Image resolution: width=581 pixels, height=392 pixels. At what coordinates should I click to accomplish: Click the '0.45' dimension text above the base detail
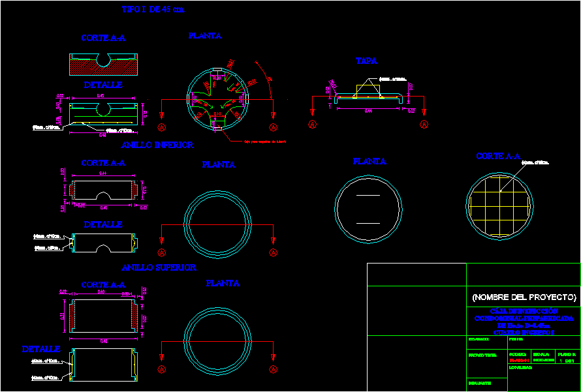coord(101,95)
